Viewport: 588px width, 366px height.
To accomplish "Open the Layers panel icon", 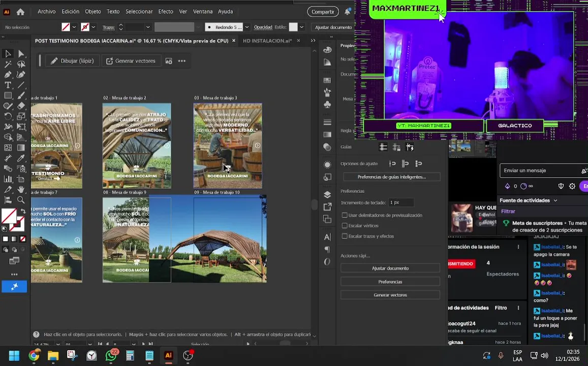I will pyautogui.click(x=327, y=194).
